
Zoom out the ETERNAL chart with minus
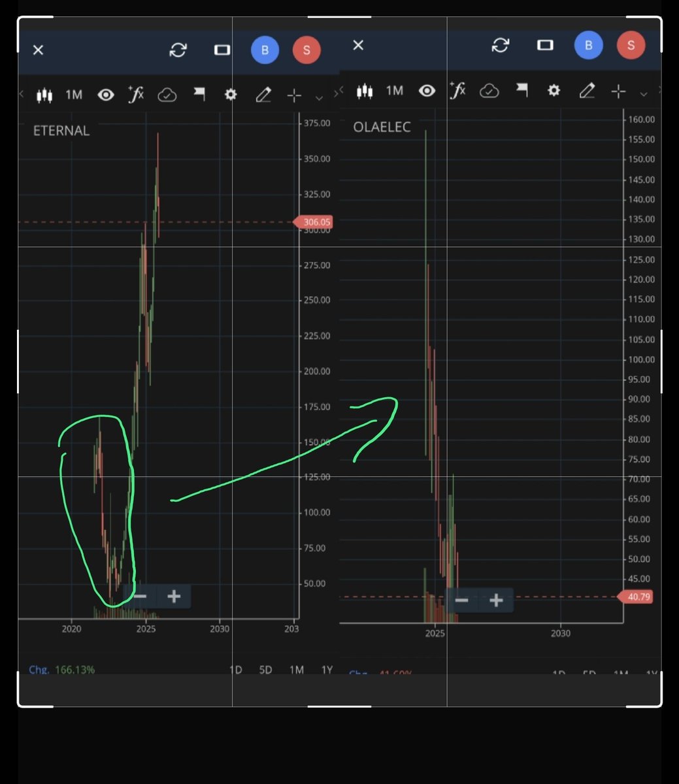[x=140, y=596]
